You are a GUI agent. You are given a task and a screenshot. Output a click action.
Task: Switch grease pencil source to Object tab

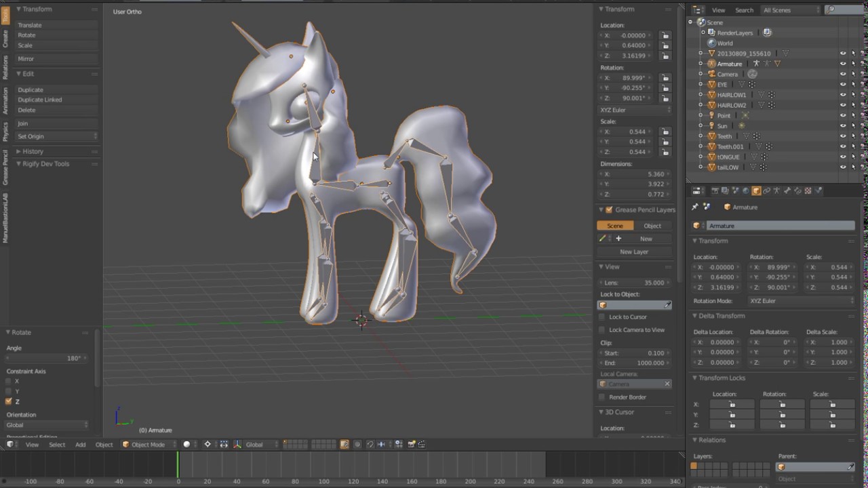pyautogui.click(x=652, y=226)
